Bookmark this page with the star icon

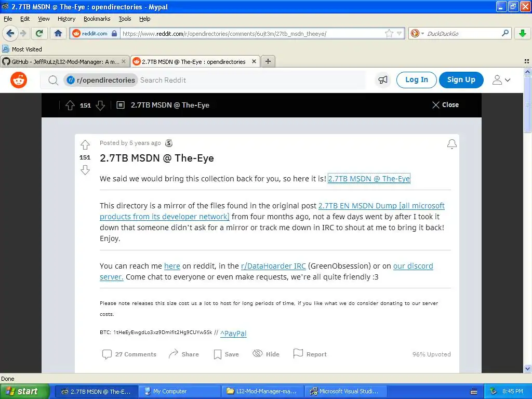pos(389,33)
